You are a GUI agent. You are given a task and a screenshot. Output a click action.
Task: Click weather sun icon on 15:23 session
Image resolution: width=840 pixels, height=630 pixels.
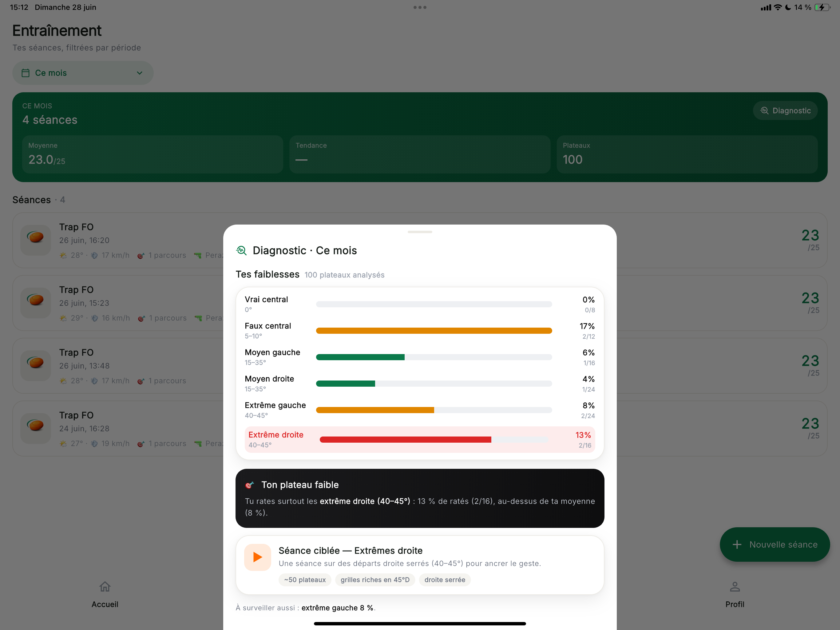[x=63, y=318]
